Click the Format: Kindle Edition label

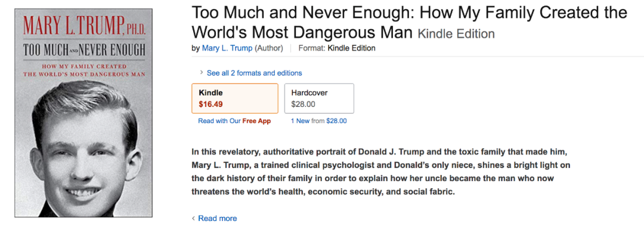pos(337,48)
